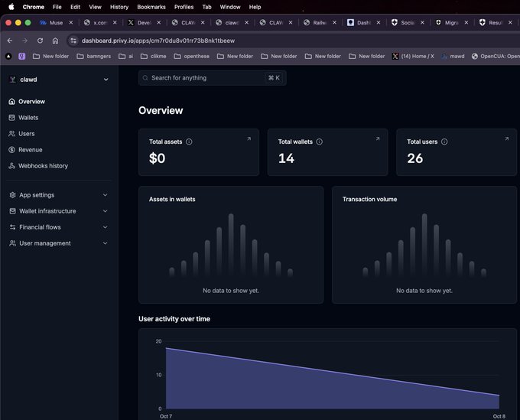Open the Help menu
Screen dimensions: 520x420
(255, 7)
